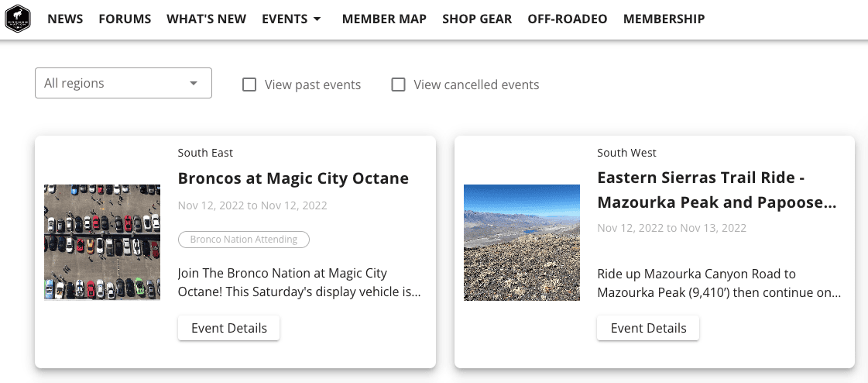Check the View cancelled events box
The width and height of the screenshot is (868, 383).
coord(398,85)
